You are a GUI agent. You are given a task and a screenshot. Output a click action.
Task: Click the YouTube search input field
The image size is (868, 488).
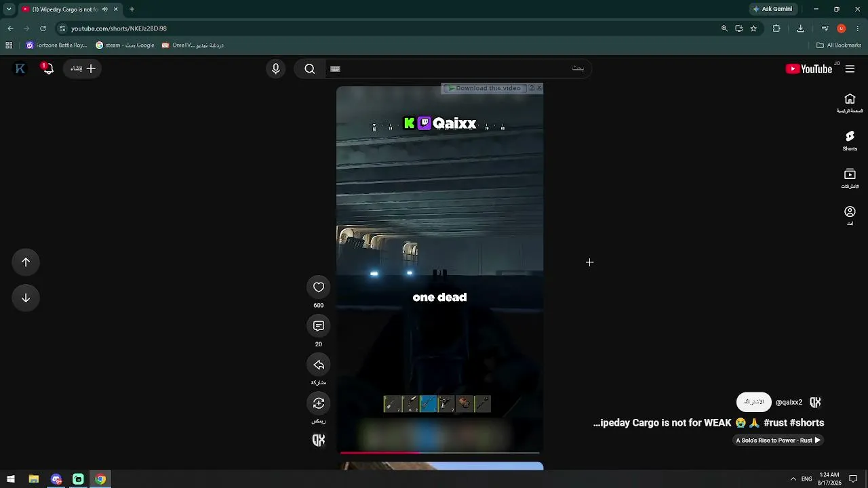click(x=458, y=68)
